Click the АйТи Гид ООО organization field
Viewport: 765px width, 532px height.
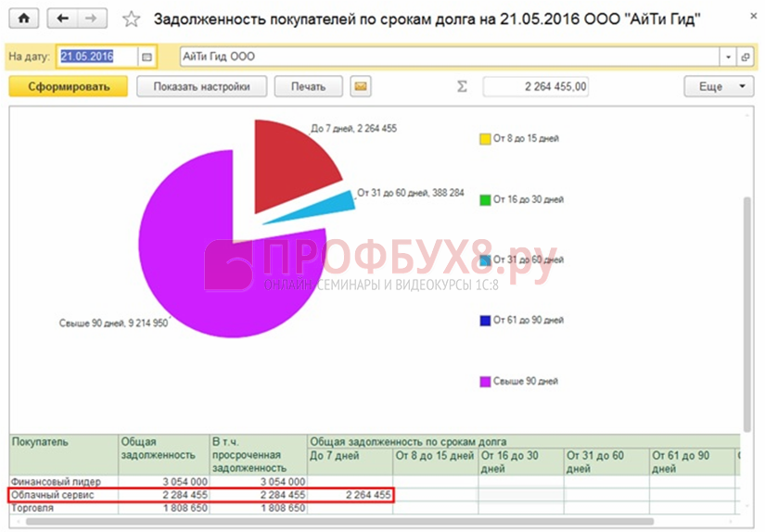point(445,57)
